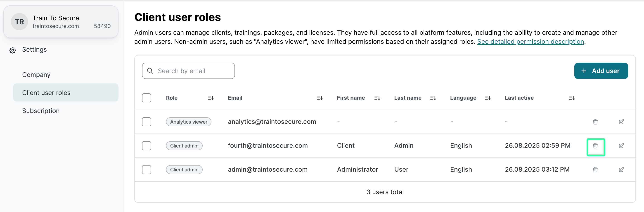
Task: Click trash icon for fourth@traintosecure.com
Action: 595,146
